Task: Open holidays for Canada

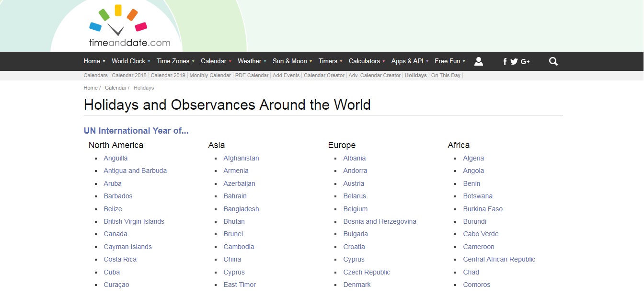Action: 115,234
